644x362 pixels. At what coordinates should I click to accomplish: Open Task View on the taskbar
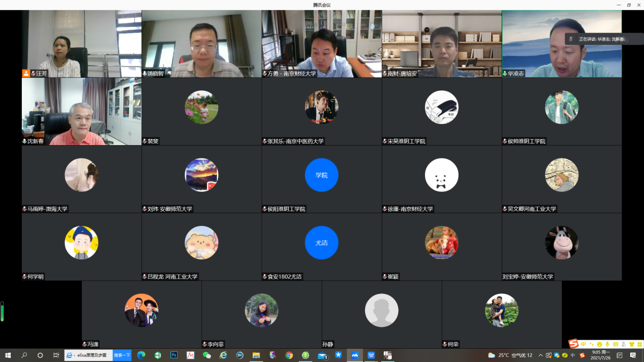click(56, 355)
